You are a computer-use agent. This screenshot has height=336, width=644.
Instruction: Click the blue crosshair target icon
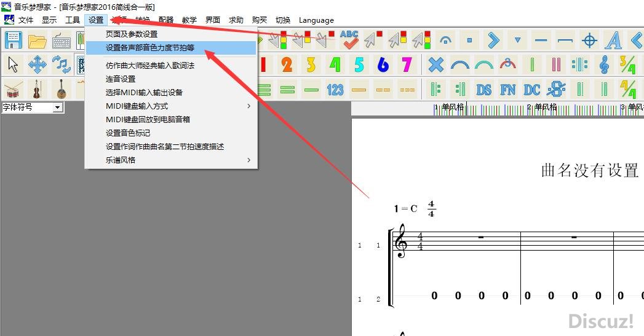589,40
